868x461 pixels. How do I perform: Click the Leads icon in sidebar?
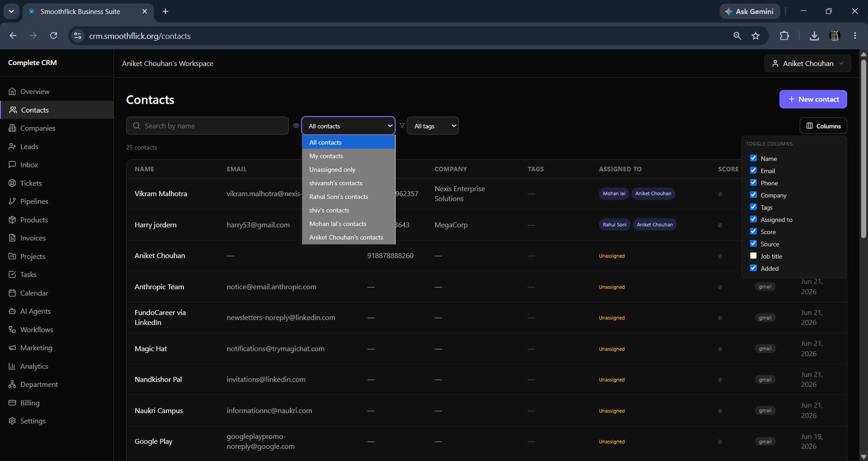(12, 146)
